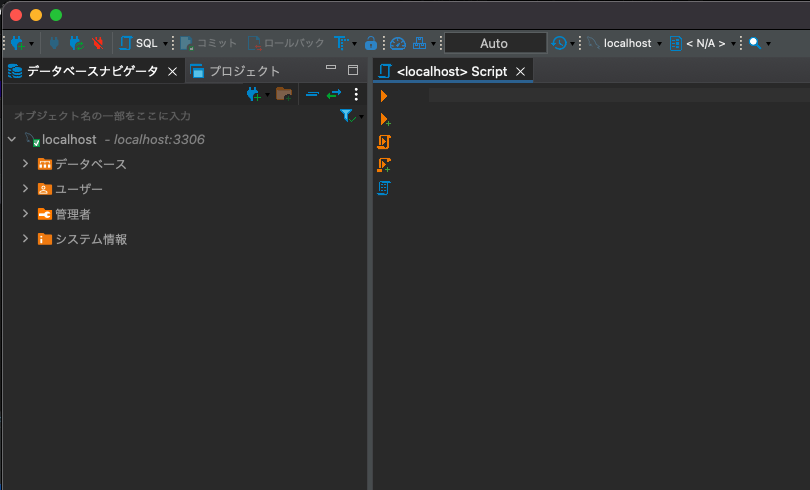Screen dimensions: 810x490
Task: Collapse the localhost connection node
Action: 12,139
